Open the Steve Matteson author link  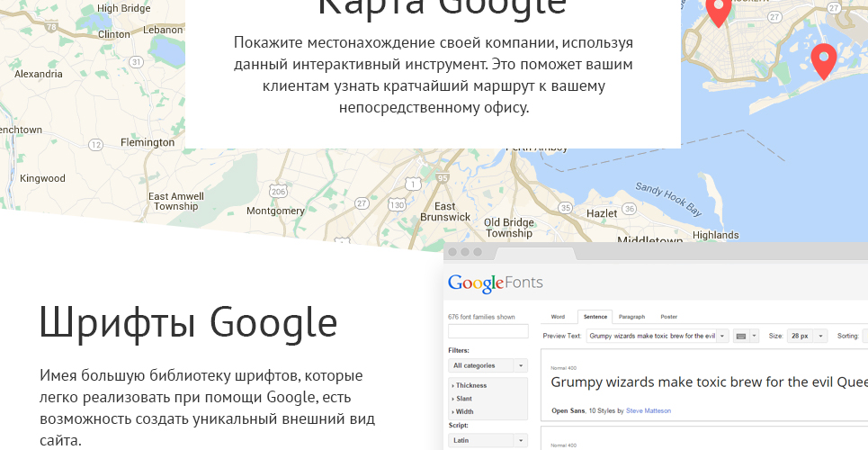pyautogui.click(x=649, y=411)
